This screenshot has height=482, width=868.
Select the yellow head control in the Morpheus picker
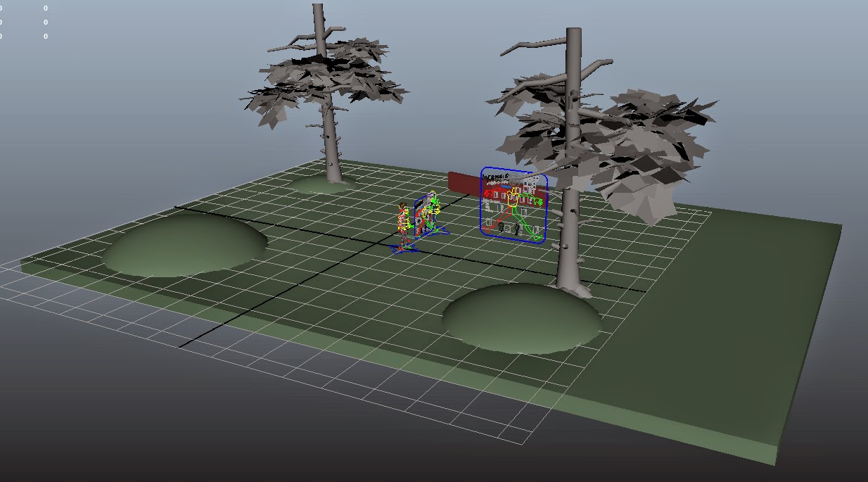tap(513, 190)
